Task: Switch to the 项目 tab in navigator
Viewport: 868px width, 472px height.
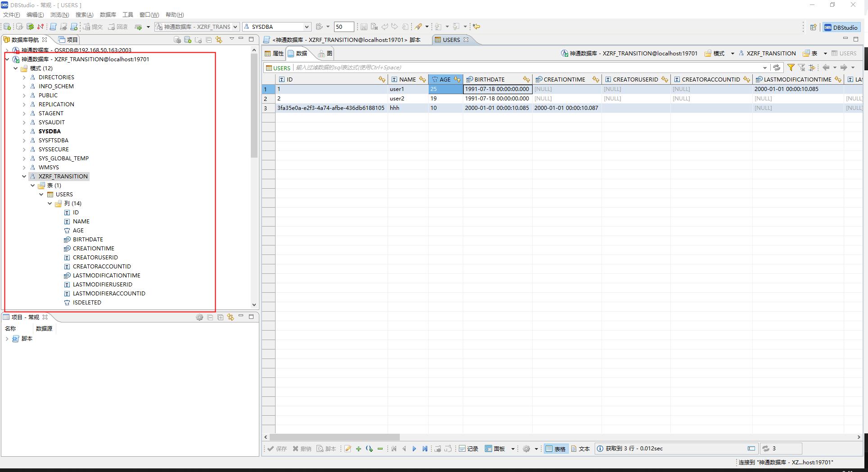Action: [68, 40]
